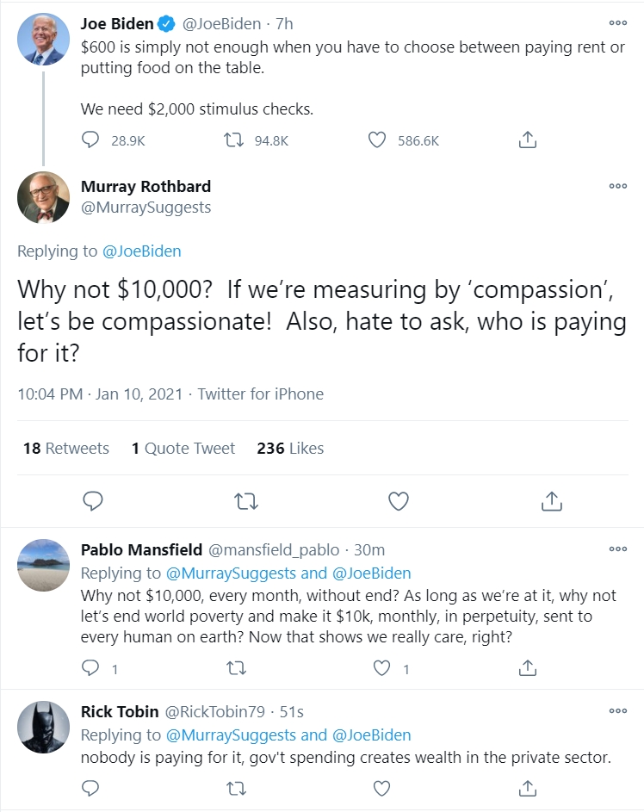The image size is (644, 812).
Task: Reply to Joe Biden's tweet
Action: click(x=90, y=140)
